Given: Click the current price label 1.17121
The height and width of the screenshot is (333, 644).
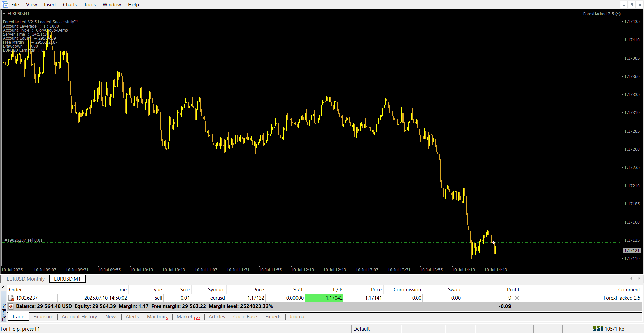Looking at the screenshot, I should click(x=632, y=251).
